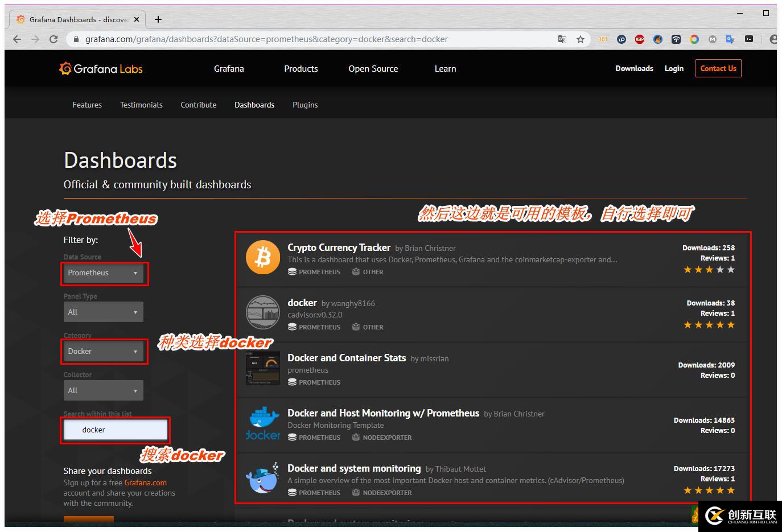Reload the page with the refresh icon
This screenshot has height=532, width=782.
tap(53, 39)
